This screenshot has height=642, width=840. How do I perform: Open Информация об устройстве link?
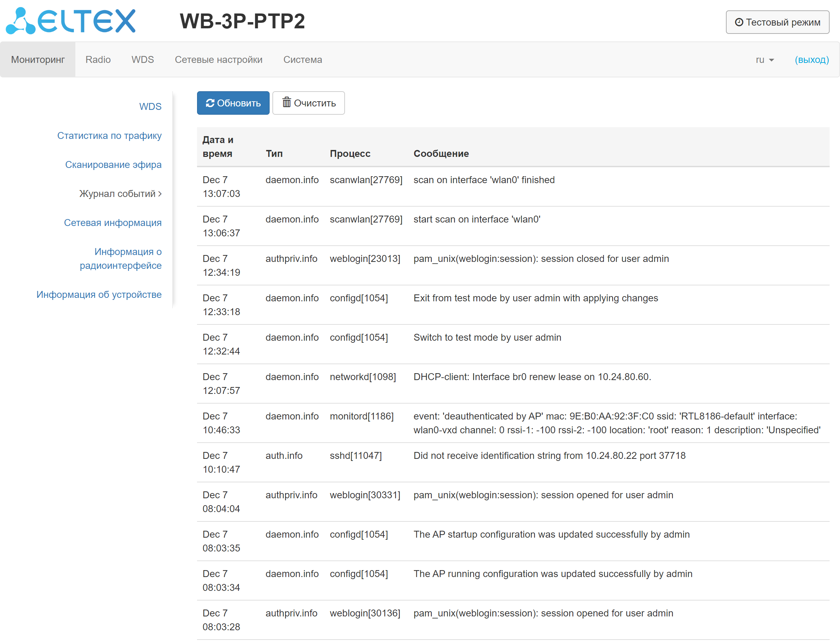tap(99, 295)
